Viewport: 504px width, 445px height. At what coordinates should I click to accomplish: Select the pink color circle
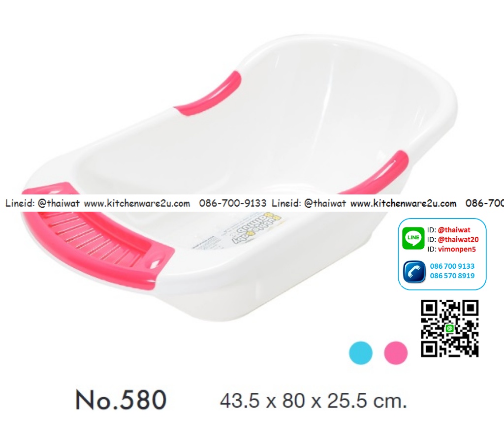pos(396,353)
